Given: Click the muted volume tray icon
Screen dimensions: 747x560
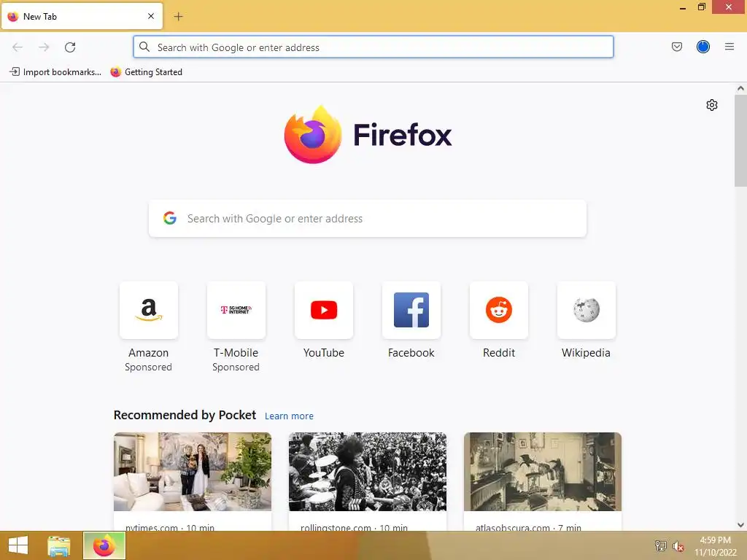Looking at the screenshot, I should 678,546.
